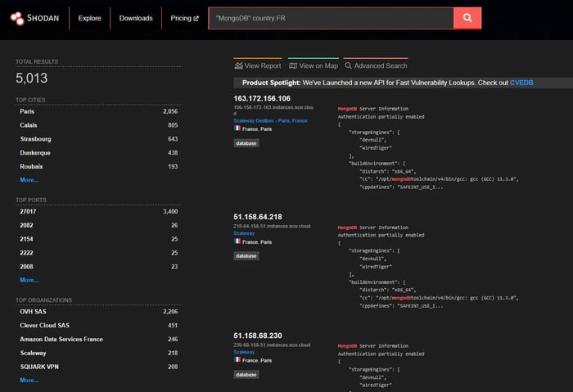Click the French flag under 51.158.68.230

[237, 359]
